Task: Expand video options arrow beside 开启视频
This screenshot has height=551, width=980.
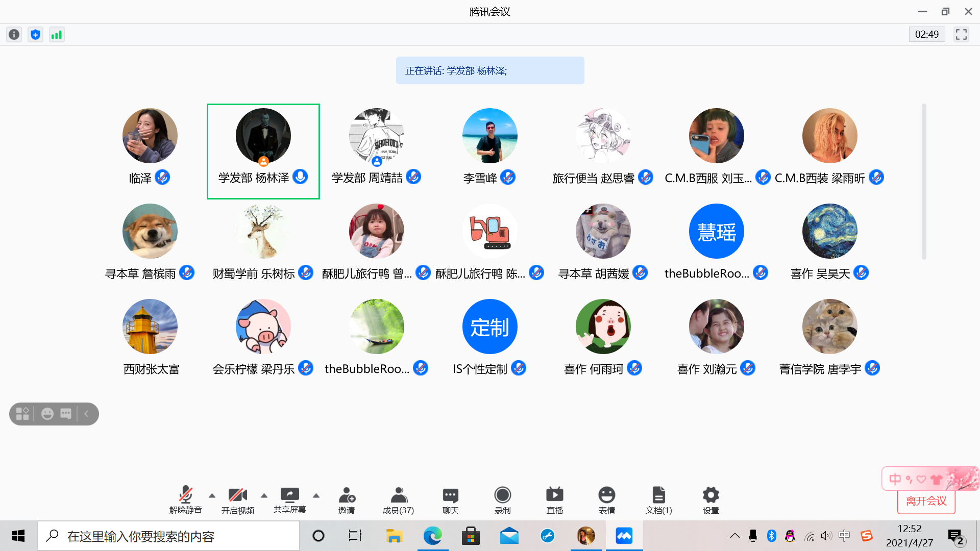Action: [264, 495]
